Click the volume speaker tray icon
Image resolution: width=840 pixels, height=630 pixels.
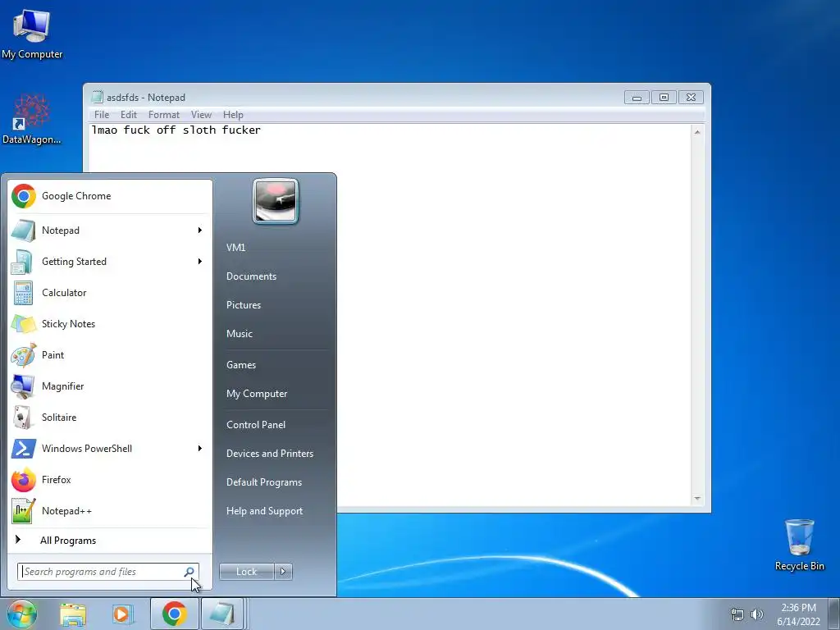757,614
